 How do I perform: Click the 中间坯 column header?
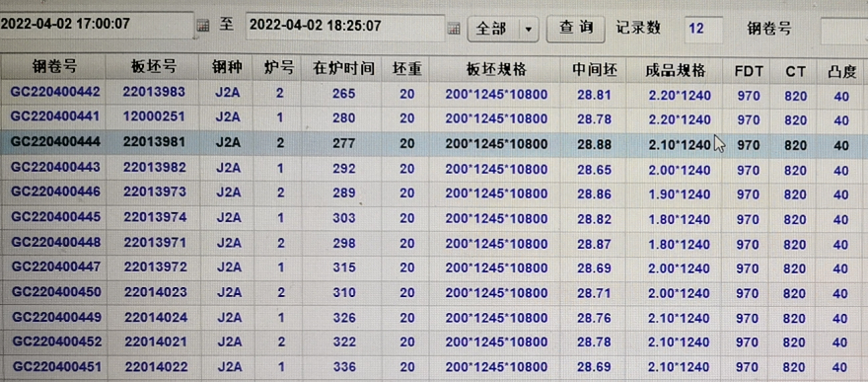tap(595, 71)
